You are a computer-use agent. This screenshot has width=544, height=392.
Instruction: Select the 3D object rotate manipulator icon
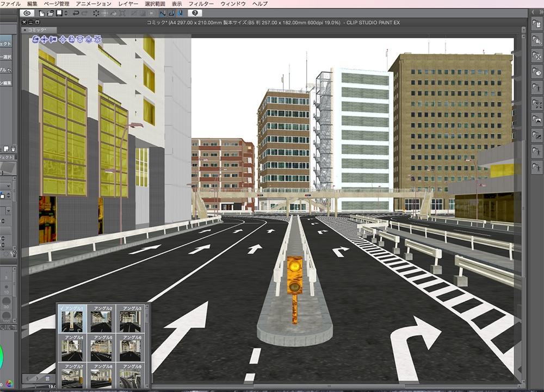pyautogui.click(x=80, y=40)
